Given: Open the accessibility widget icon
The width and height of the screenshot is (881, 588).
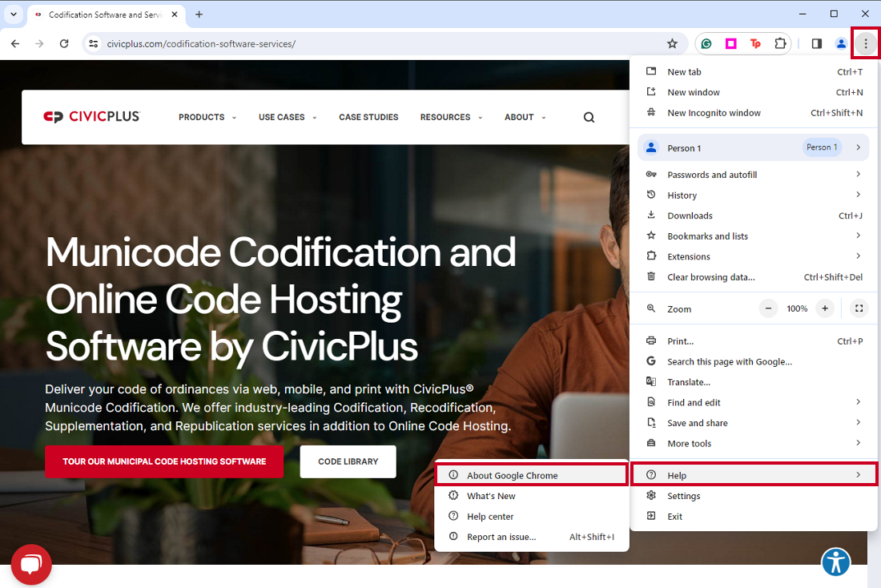Looking at the screenshot, I should [x=835, y=562].
